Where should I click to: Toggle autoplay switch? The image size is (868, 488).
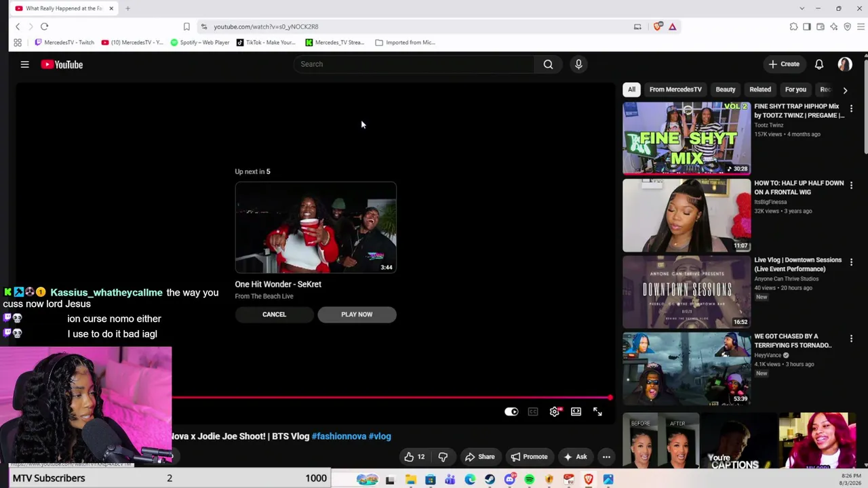click(511, 411)
